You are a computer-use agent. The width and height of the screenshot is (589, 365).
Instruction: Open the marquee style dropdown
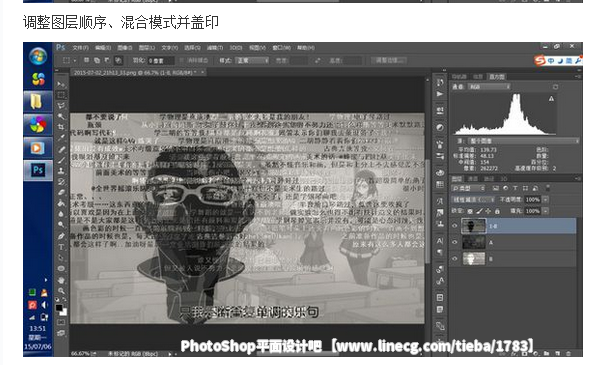252,60
